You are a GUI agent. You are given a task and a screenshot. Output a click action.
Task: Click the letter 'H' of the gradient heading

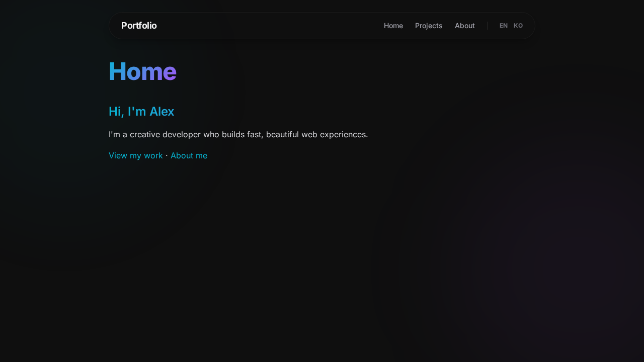tap(117, 71)
